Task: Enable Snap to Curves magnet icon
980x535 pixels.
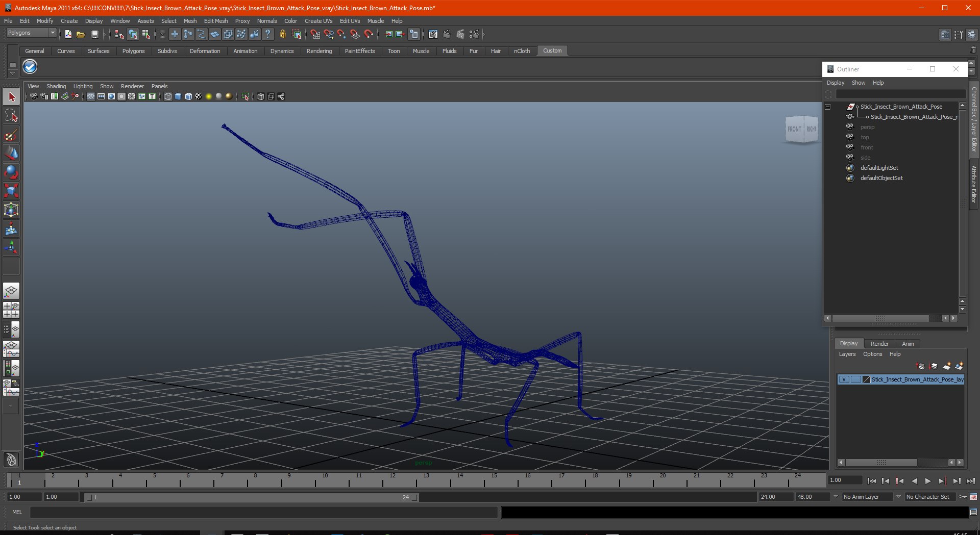Action: click(x=328, y=34)
